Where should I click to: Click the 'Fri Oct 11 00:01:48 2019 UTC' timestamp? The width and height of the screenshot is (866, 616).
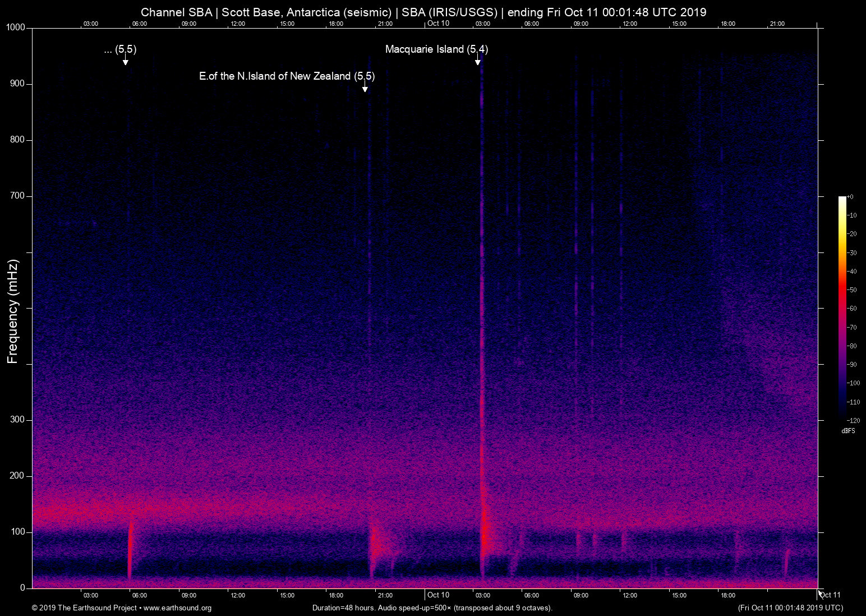(790, 608)
